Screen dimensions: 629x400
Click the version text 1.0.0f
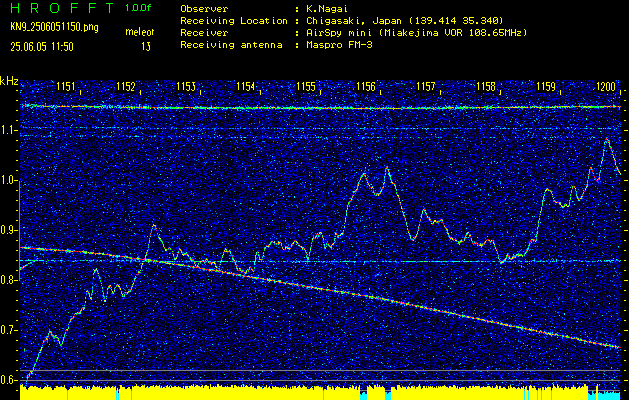(x=138, y=8)
